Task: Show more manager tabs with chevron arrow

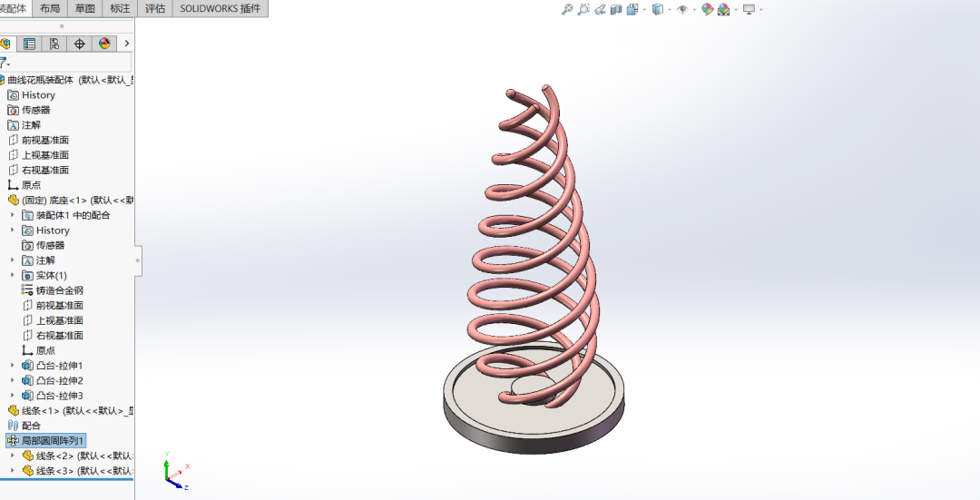Action: [x=127, y=44]
